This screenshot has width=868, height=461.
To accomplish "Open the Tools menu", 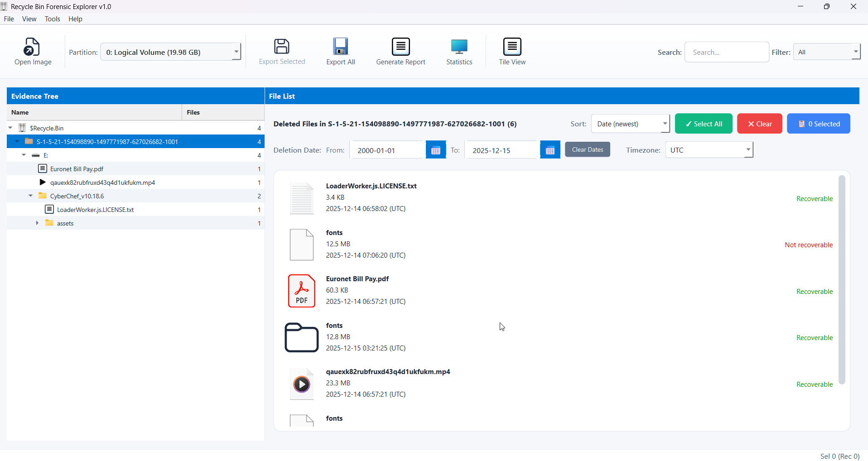I will (x=52, y=19).
